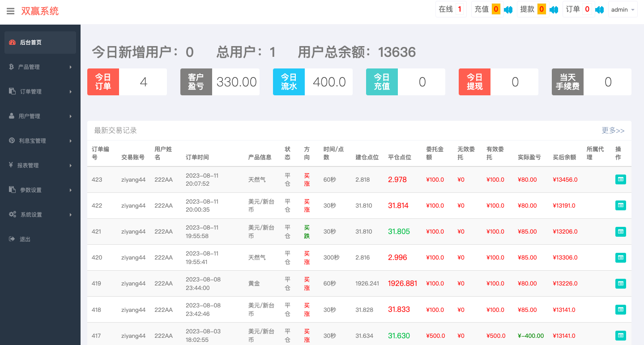The image size is (644, 345).
Task: Mute the 提款 notification speaker
Action: click(554, 9)
